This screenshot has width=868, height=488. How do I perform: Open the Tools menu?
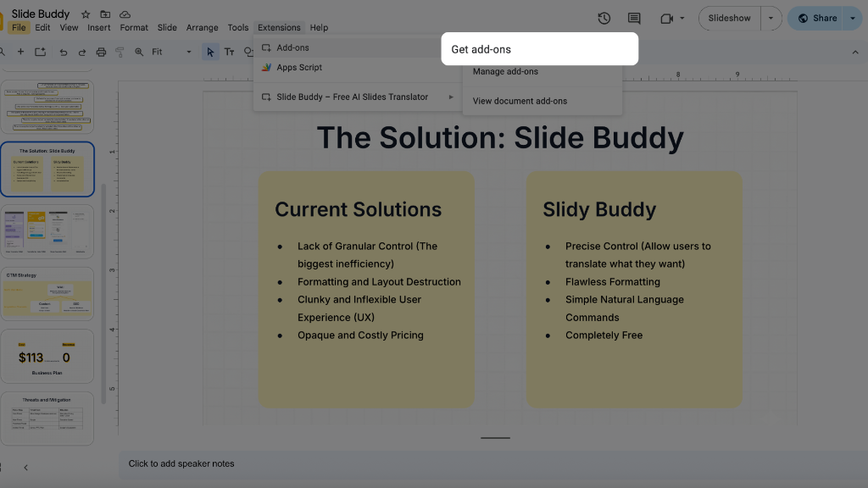pos(237,27)
